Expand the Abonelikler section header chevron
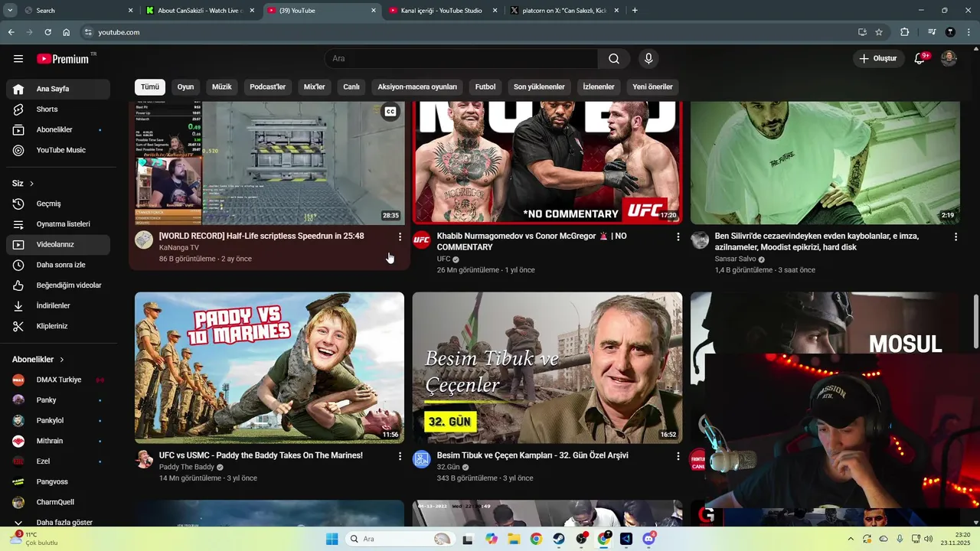980x551 pixels. 62,360
